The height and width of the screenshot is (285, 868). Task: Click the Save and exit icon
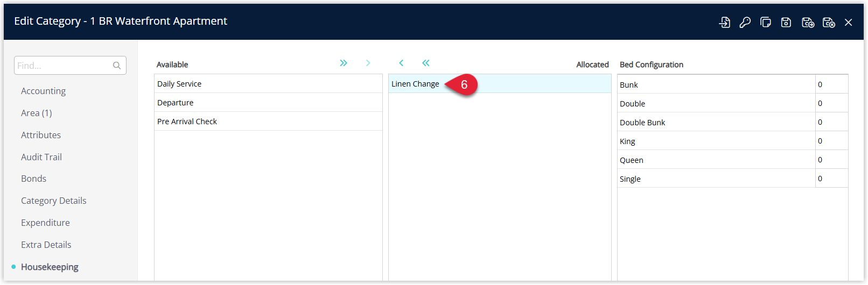pos(829,22)
